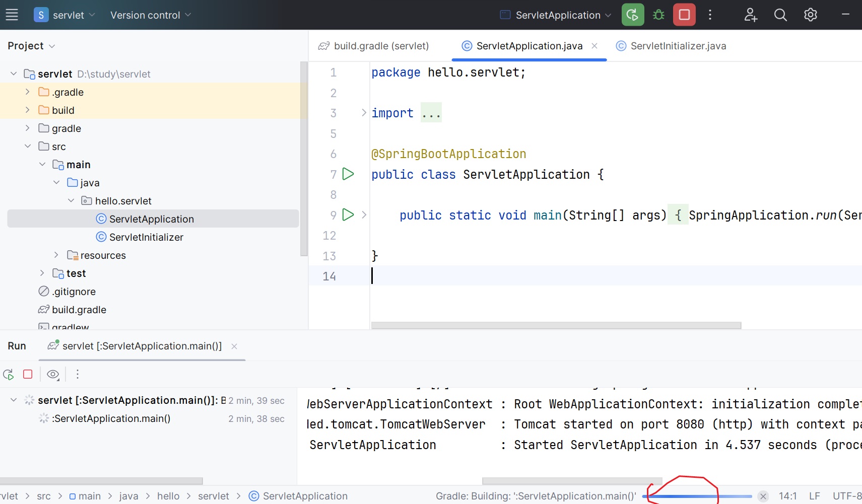Collapse the servlet build task tree node
862x504 pixels.
point(14,400)
